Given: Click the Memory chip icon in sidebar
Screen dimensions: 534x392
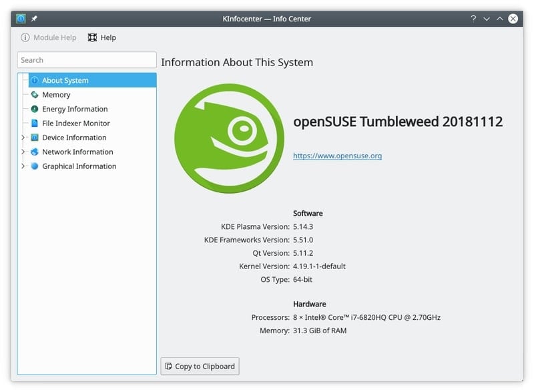Looking at the screenshot, I should click(x=35, y=95).
